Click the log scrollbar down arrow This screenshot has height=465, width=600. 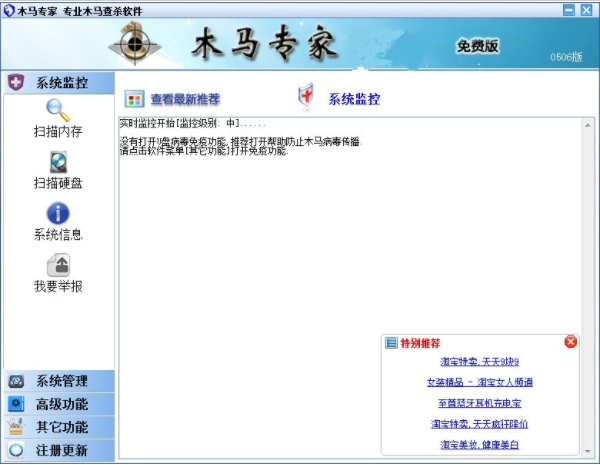588,452
